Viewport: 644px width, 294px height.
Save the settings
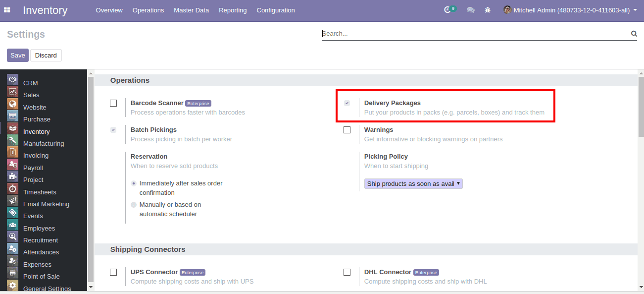(18, 55)
